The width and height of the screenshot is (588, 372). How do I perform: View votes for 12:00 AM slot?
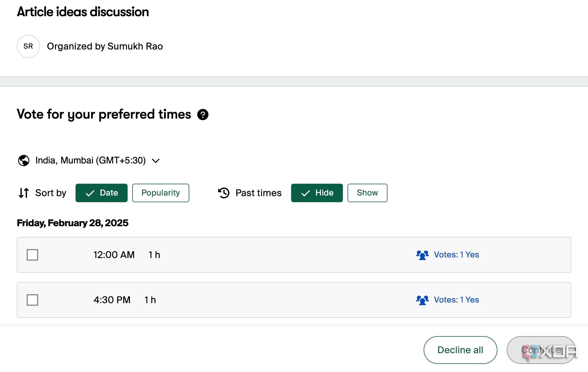[456, 255]
